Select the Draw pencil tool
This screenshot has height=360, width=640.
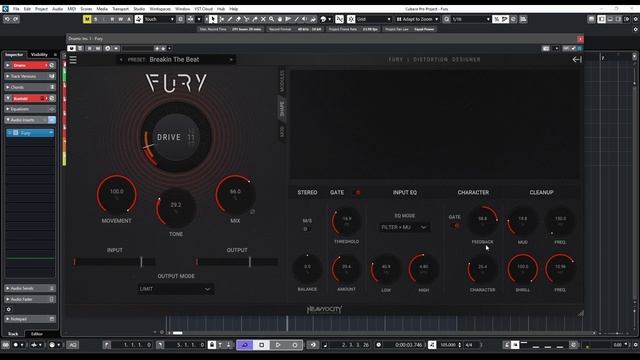click(x=230, y=19)
